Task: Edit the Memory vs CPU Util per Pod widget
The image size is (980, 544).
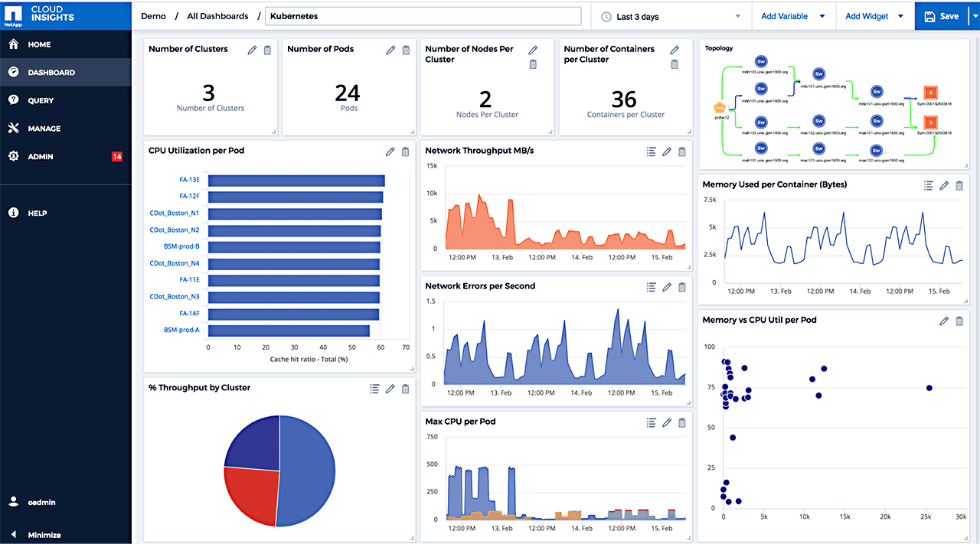Action: 944,321
